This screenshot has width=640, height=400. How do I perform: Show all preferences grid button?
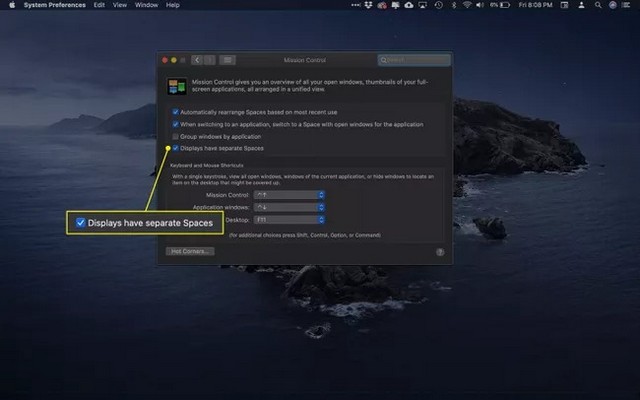tap(227, 60)
